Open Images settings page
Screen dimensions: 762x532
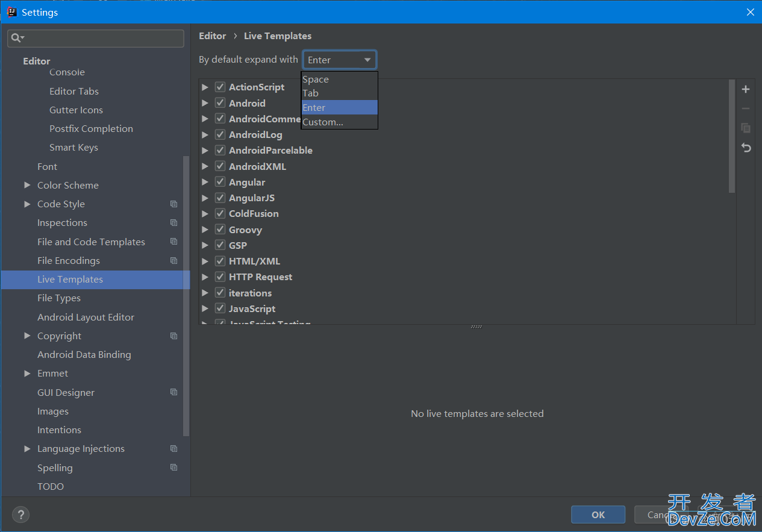pyautogui.click(x=53, y=412)
